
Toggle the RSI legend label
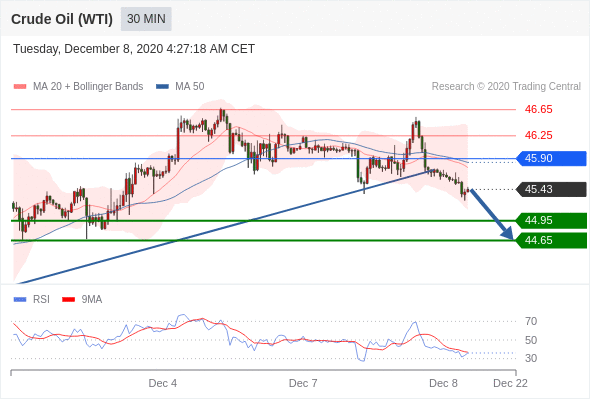coord(41,300)
